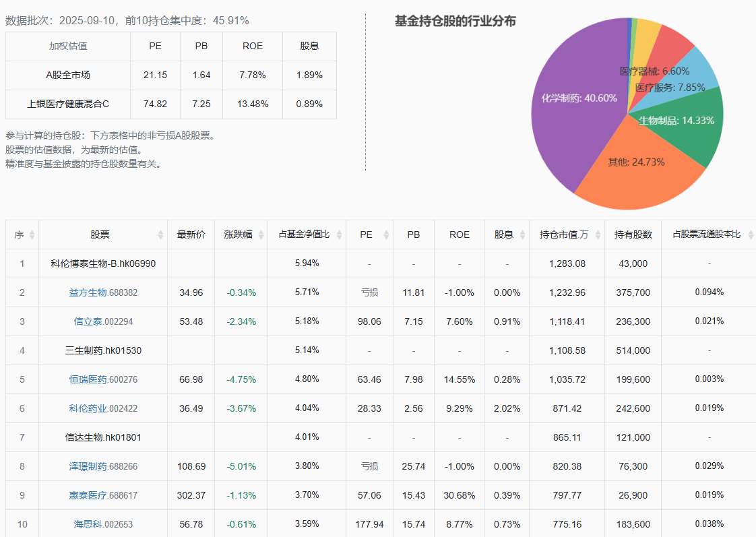Image resolution: width=756 pixels, height=537 pixels.
Task: Select 科伦博泰生物-B.hk06990 row text
Action: pyautogui.click(x=103, y=263)
